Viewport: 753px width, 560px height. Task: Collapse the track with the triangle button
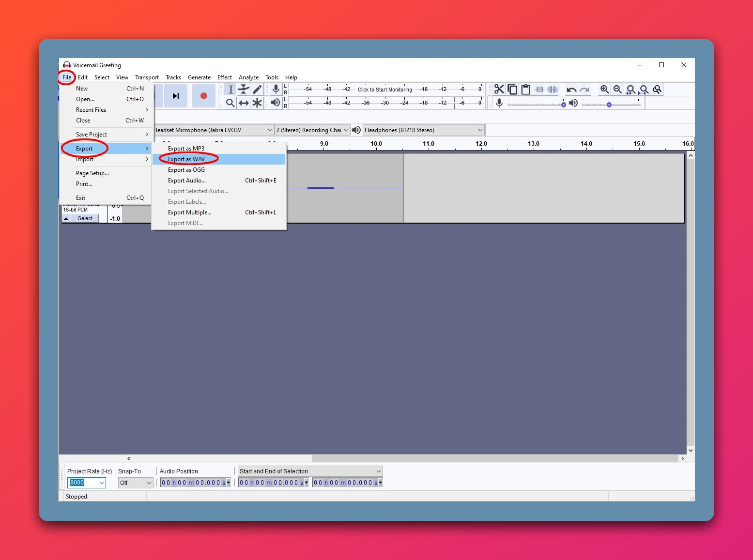[x=66, y=219]
